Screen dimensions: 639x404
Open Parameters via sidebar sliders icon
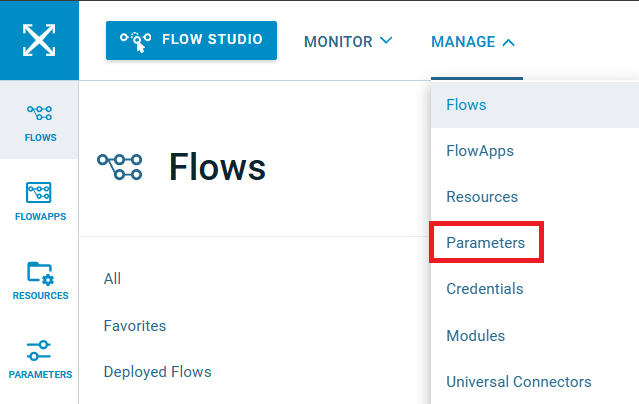coord(39,351)
